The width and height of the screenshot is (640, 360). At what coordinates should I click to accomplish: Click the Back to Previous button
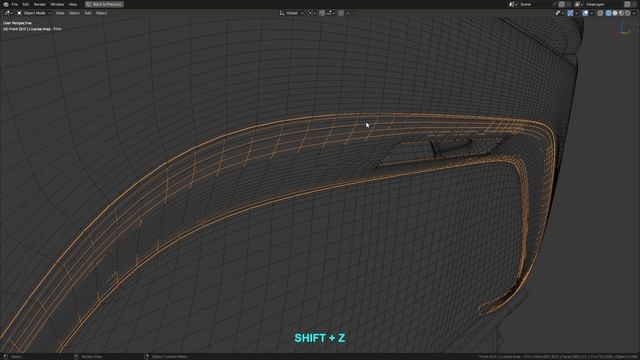pos(104,4)
